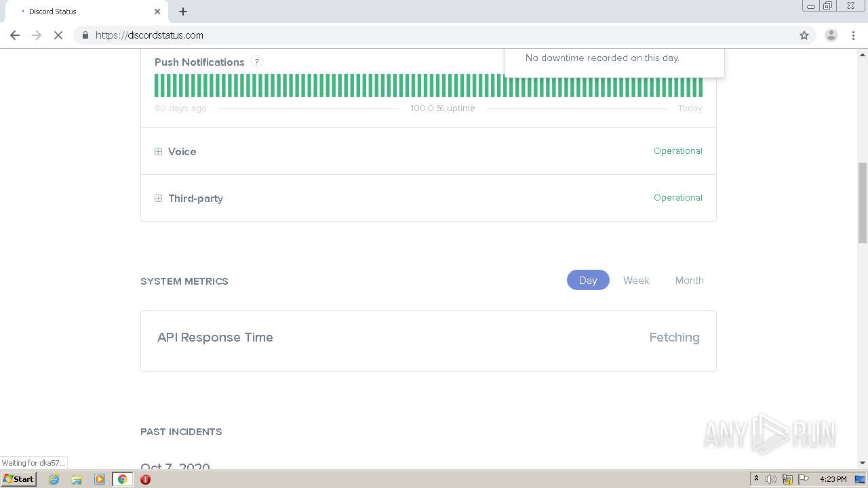Click the first bar of Push Notifications uptime
868x488 pixels.
pyautogui.click(x=157, y=85)
